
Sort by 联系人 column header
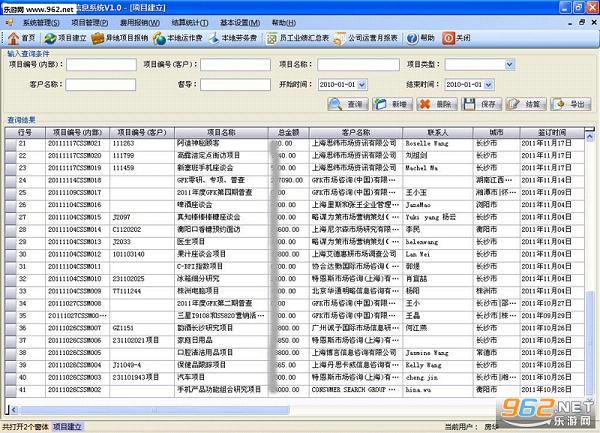pyautogui.click(x=438, y=133)
